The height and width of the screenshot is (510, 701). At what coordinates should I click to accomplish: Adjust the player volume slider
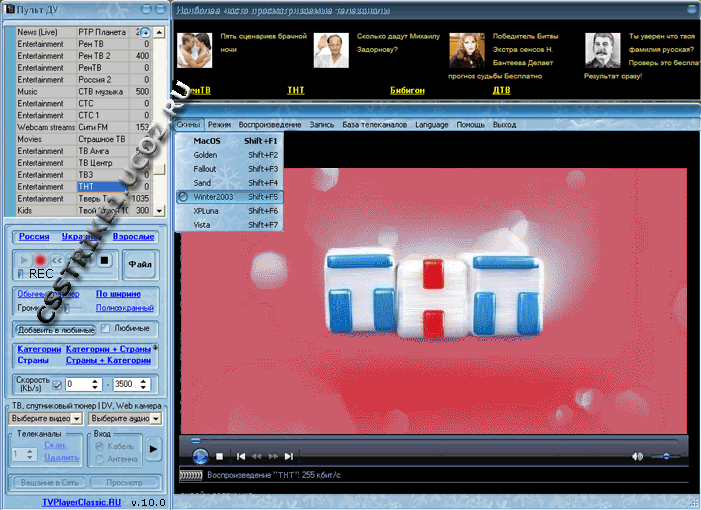tap(666, 456)
